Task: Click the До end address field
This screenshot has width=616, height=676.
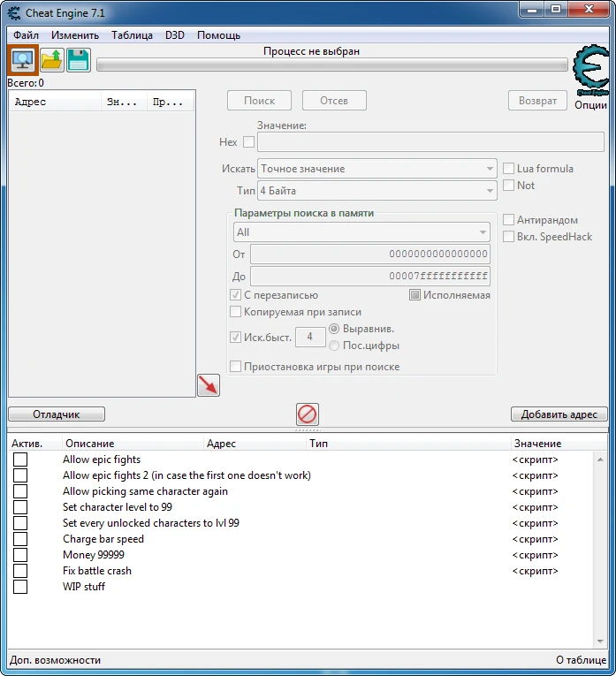Action: coord(370,276)
